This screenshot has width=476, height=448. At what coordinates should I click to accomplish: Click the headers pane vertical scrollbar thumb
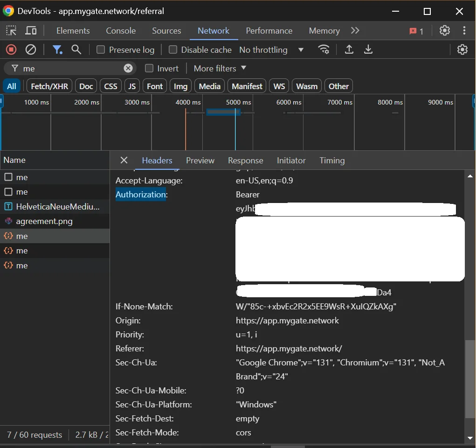click(x=470, y=379)
